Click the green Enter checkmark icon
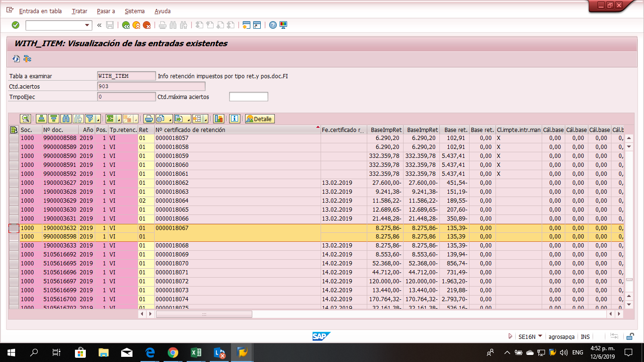The height and width of the screenshot is (362, 644). pyautogui.click(x=16, y=25)
